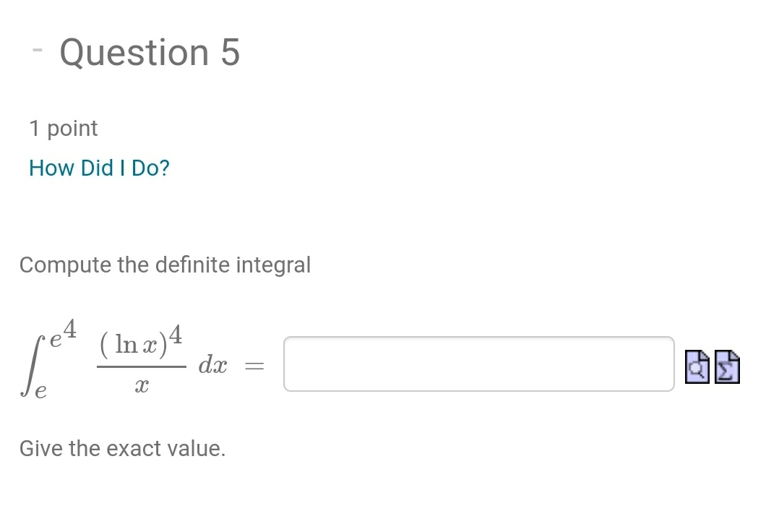Click the teal How Did I Do? text
Screen dimensions: 779x532
click(99, 168)
